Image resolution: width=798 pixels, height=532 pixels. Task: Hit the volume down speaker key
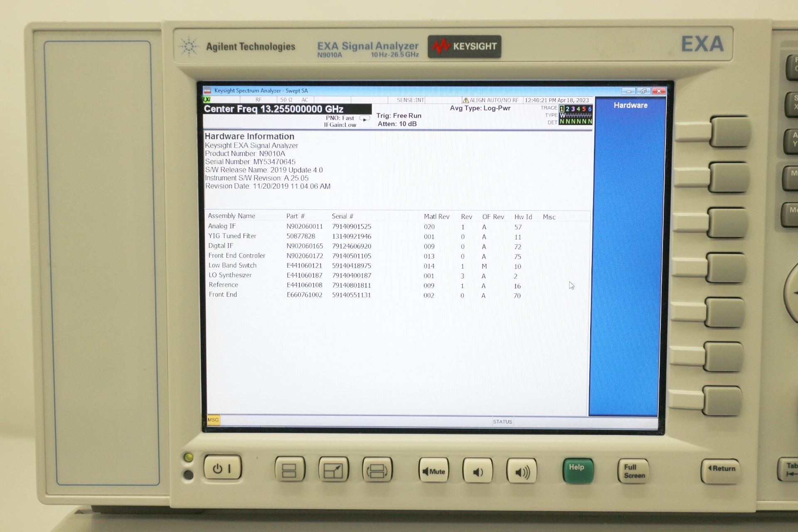478,471
